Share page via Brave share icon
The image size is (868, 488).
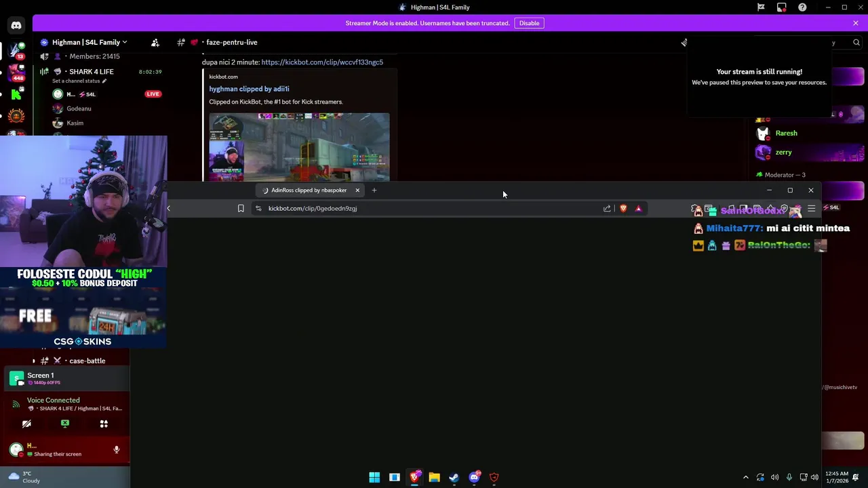(x=607, y=209)
